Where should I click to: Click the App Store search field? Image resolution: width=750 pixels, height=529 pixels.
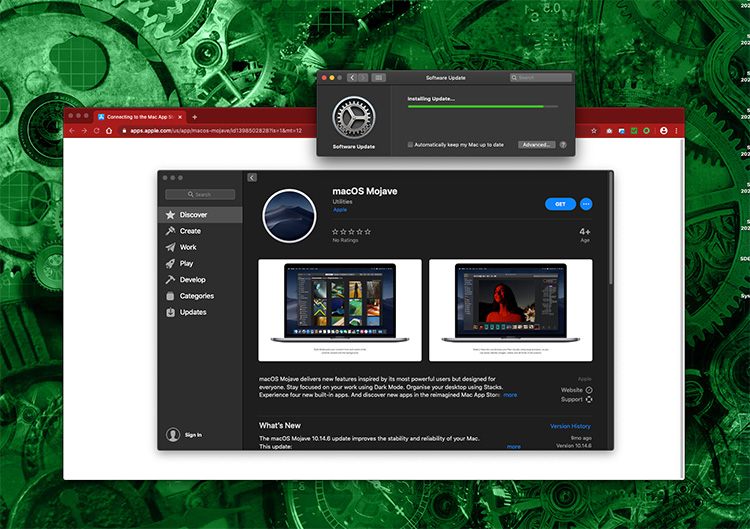tap(200, 194)
